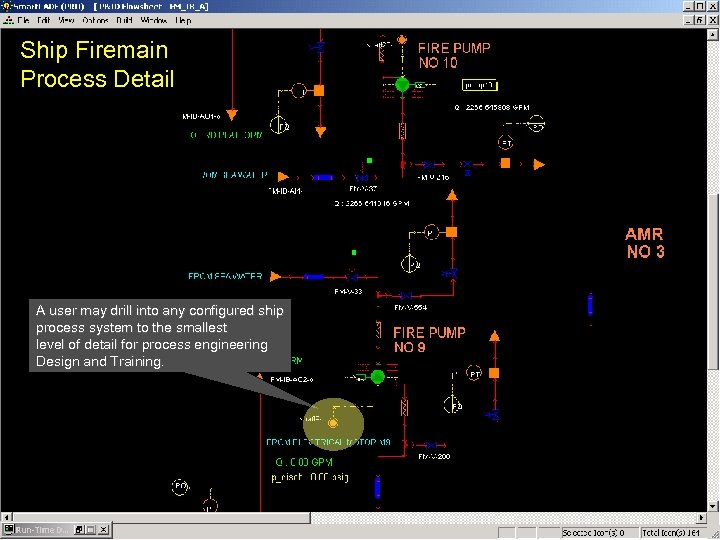Open the Edit menu
The image size is (720, 540).
pos(44,20)
